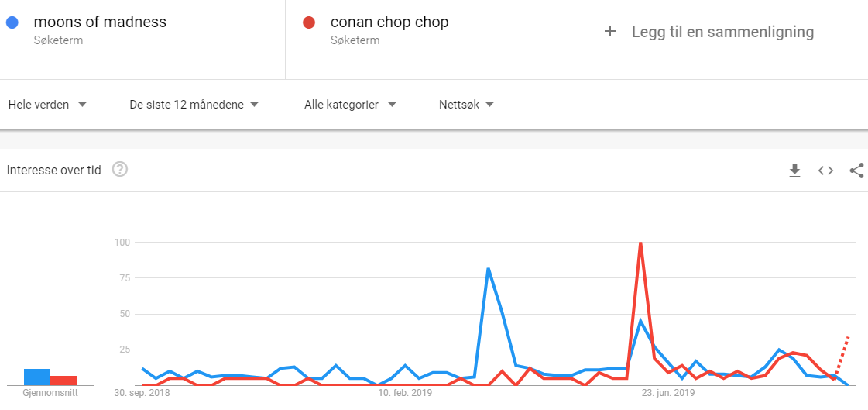Share the interest over time chart

pyautogui.click(x=856, y=171)
